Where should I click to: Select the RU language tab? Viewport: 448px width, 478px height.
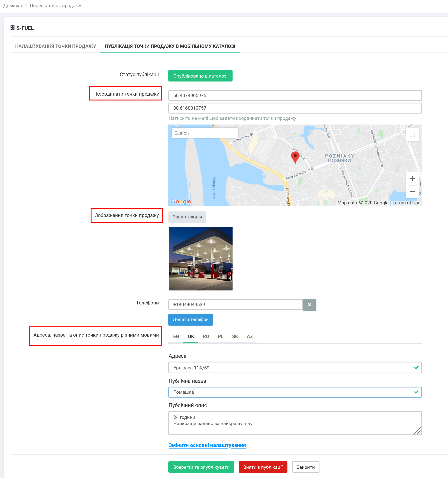point(205,336)
